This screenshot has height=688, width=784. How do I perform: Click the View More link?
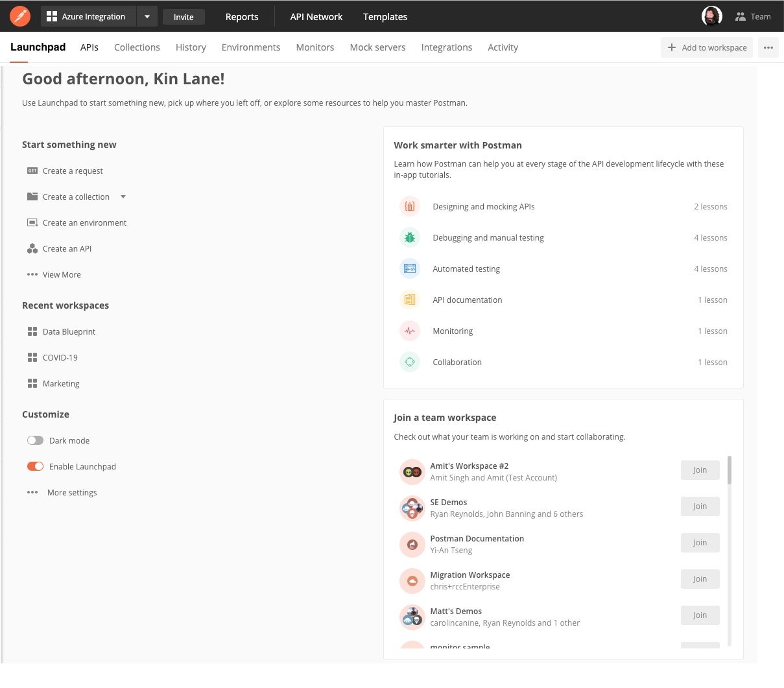[x=62, y=274]
